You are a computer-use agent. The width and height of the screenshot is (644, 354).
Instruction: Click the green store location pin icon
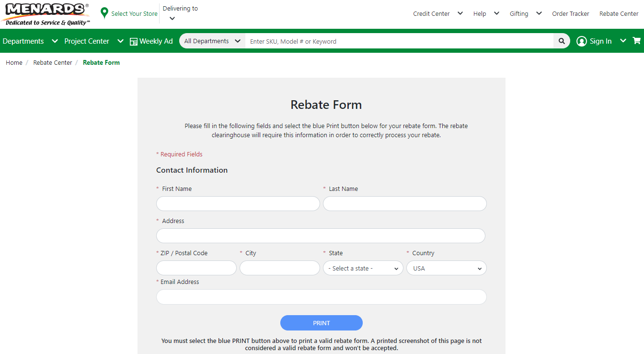coord(104,13)
